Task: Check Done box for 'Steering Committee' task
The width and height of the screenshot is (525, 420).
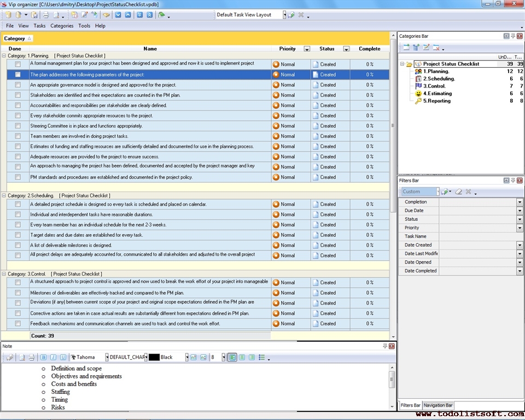Action: (x=18, y=126)
